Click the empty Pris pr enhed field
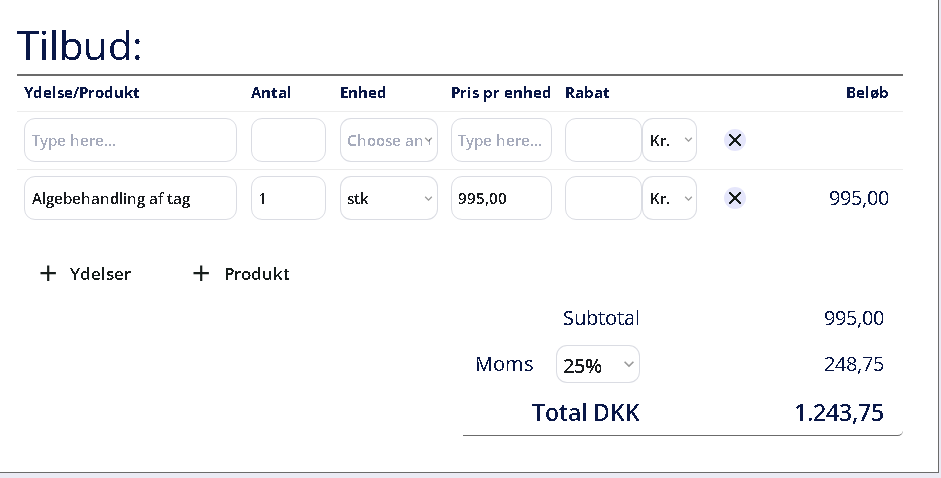Viewport: 941px width, 478px height. (x=501, y=140)
